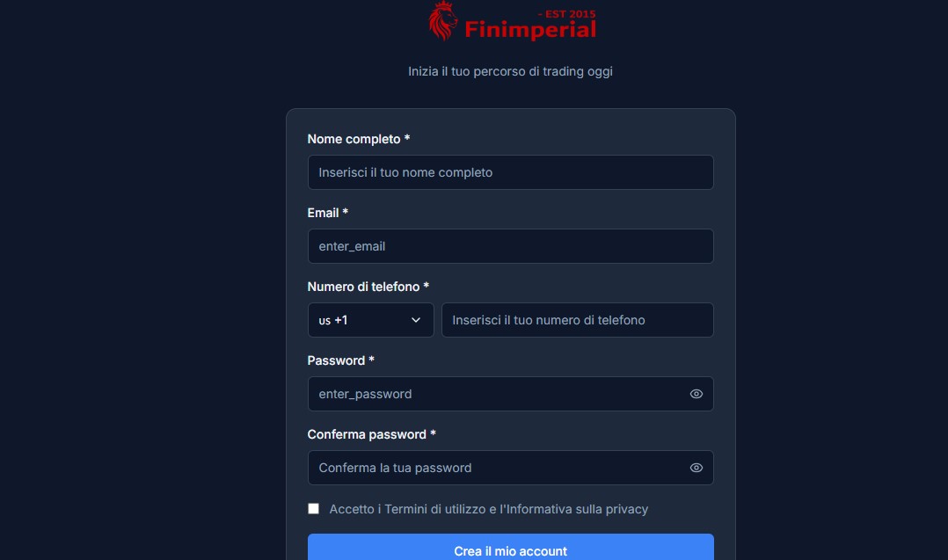Click the enter_email input field
The height and width of the screenshot is (560, 948).
510,246
